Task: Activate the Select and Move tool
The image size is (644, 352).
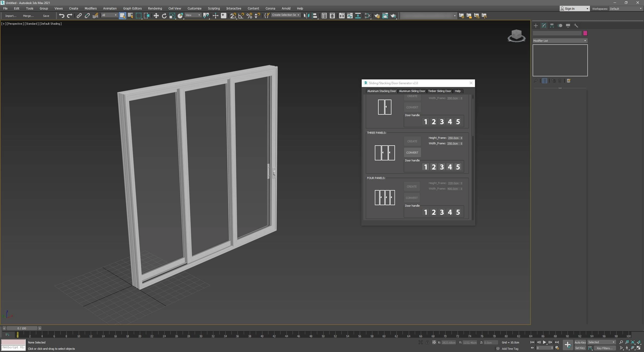Action: (156, 16)
